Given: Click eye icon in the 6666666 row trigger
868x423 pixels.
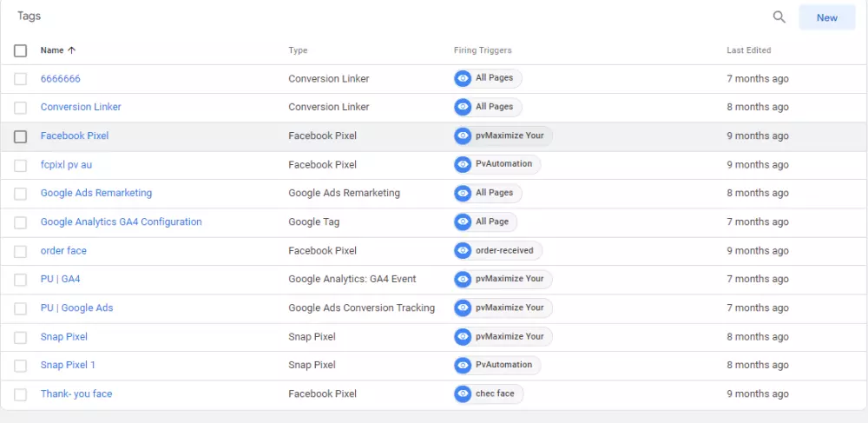Looking at the screenshot, I should [x=464, y=79].
